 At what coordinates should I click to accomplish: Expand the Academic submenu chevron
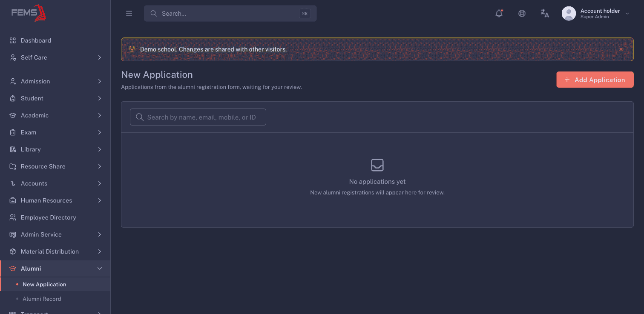pyautogui.click(x=100, y=115)
